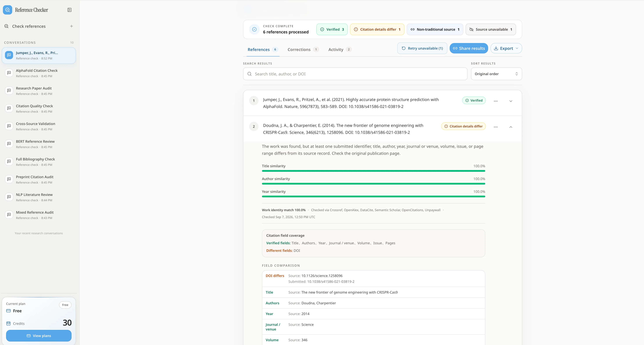This screenshot has width=644, height=345.
Task: Open the Export dropdown menu
Action: click(506, 49)
